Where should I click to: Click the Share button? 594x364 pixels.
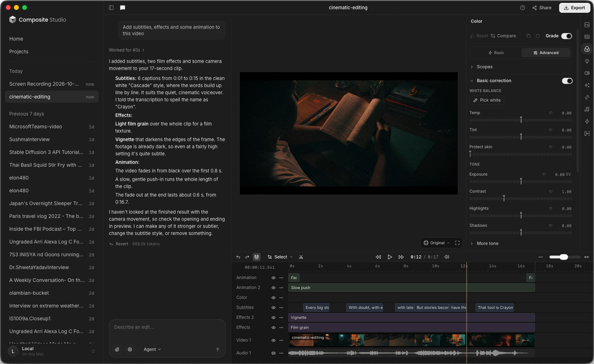542,7
